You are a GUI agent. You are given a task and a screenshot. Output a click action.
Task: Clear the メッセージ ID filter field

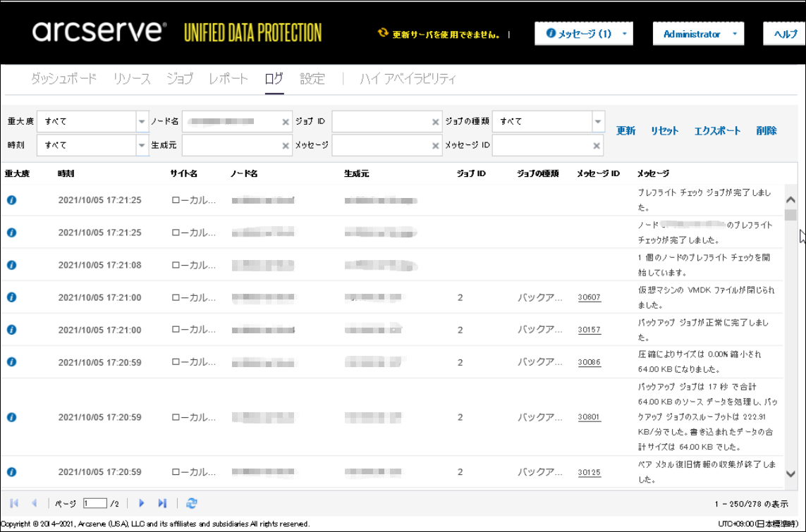(597, 146)
